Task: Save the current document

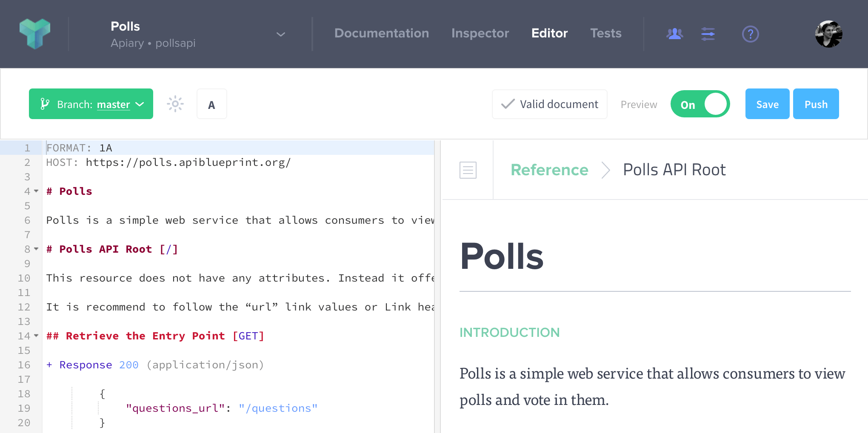Action: pyautogui.click(x=767, y=104)
